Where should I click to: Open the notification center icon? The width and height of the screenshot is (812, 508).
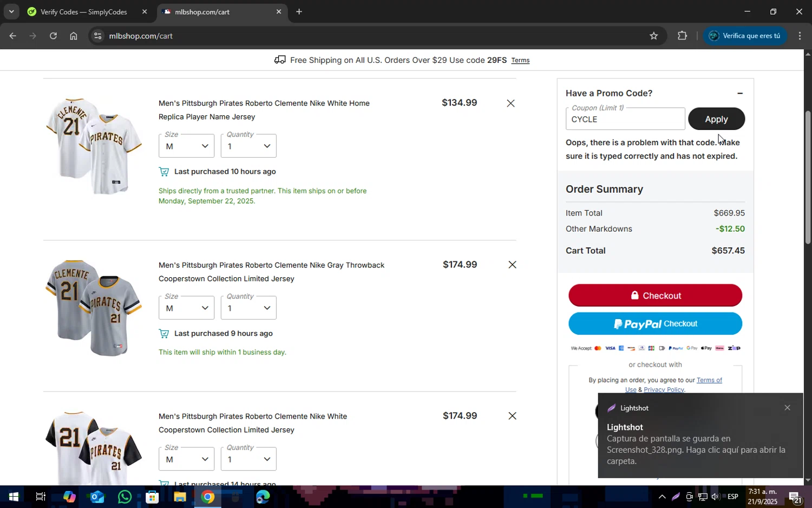795,497
